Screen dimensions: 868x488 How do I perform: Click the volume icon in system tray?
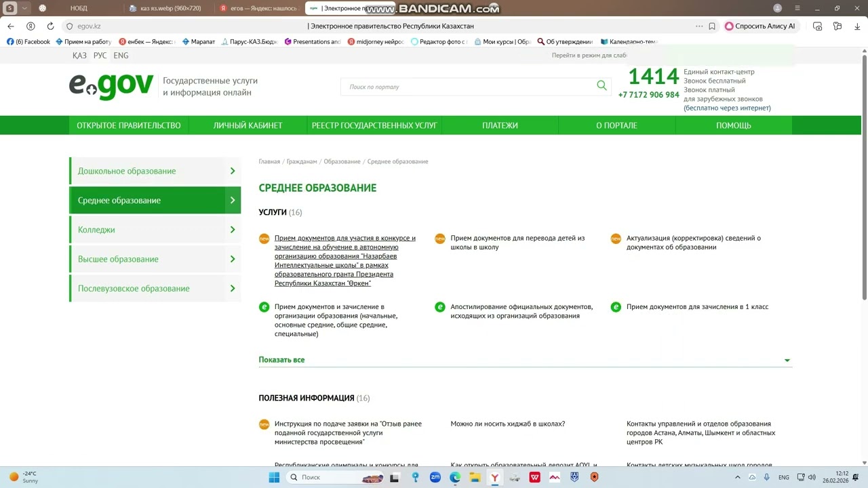[812, 477]
